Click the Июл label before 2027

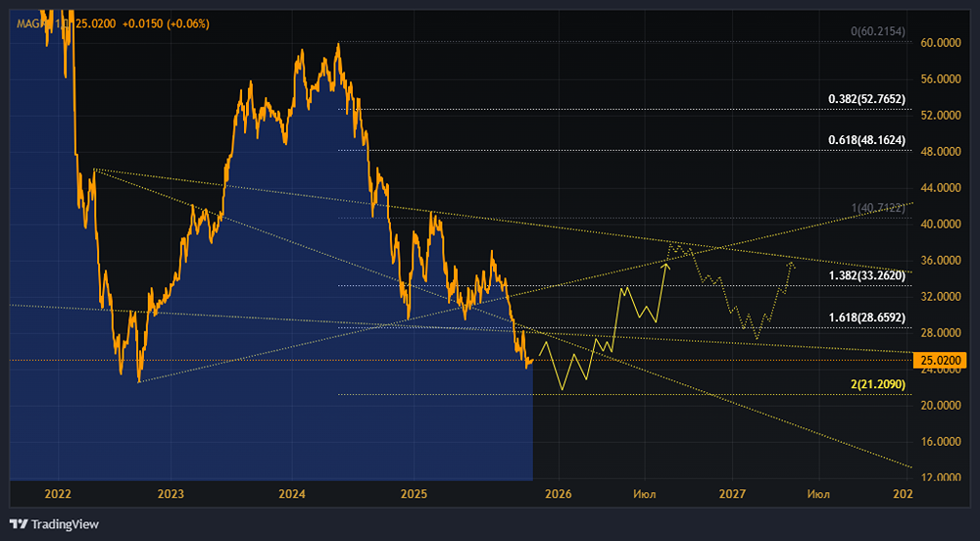(x=645, y=494)
